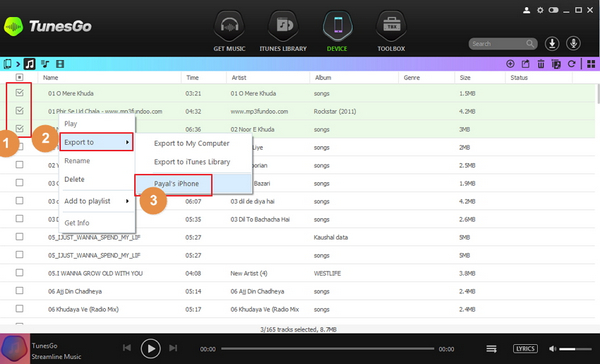Image resolution: width=600 pixels, height=364 pixels.
Task: Uncheck the 01 Phir Se Ud Chala checkbox
Action: [x=20, y=111]
